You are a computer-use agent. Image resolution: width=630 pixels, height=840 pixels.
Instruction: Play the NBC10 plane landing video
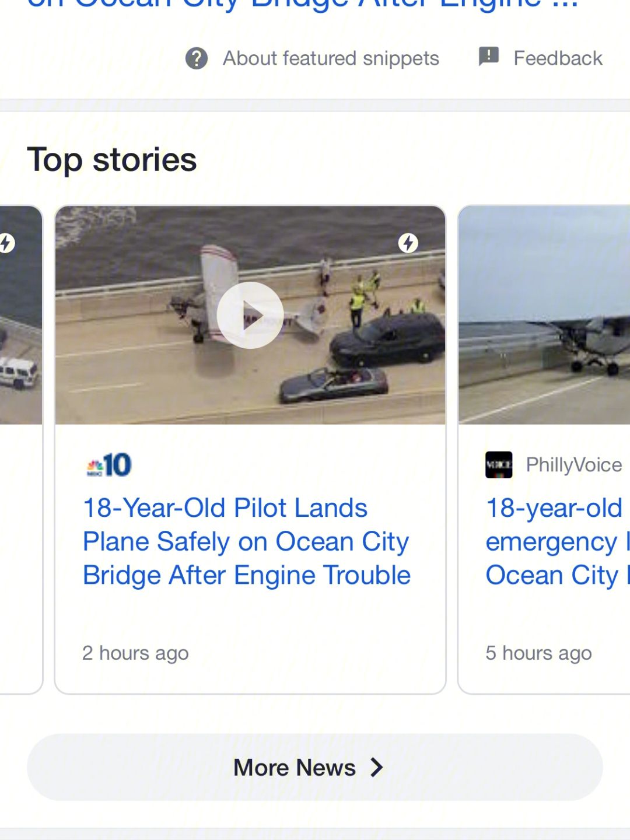[250, 315]
